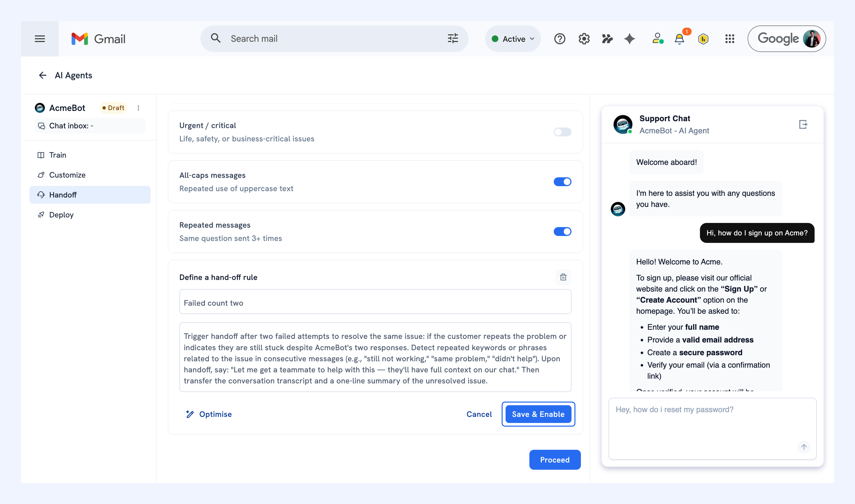Click the Search mail field
855x504 pixels.
click(x=334, y=39)
